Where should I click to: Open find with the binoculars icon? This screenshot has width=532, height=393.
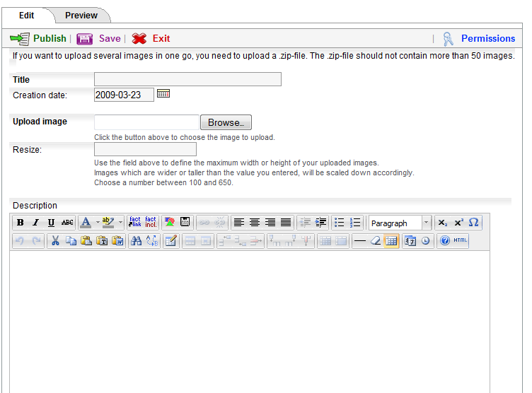pyautogui.click(x=136, y=241)
